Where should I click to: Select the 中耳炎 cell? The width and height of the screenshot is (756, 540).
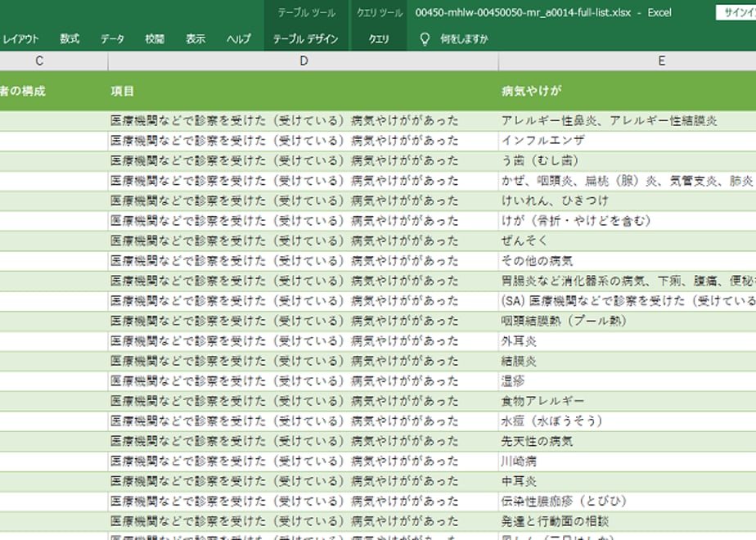click(x=628, y=481)
